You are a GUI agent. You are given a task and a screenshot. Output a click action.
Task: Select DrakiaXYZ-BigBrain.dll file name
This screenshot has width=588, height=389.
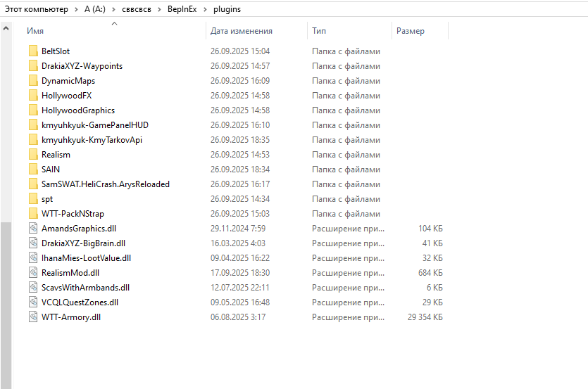(83, 243)
